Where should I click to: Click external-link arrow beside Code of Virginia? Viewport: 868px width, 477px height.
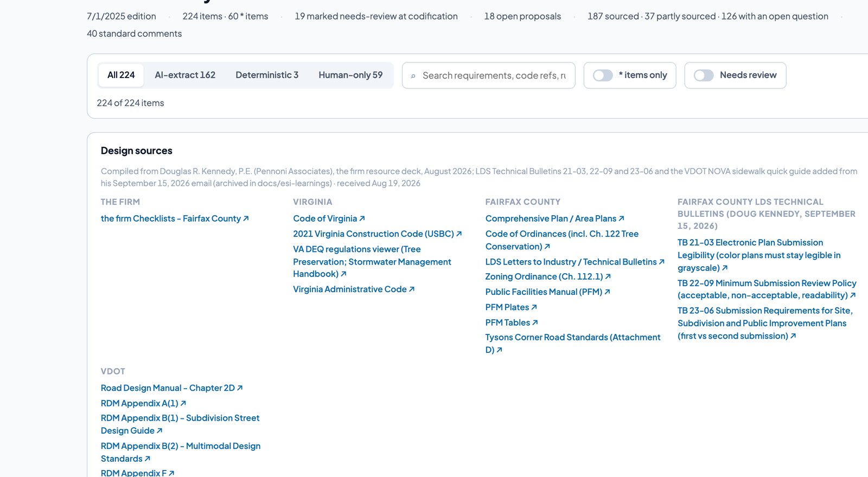point(362,218)
